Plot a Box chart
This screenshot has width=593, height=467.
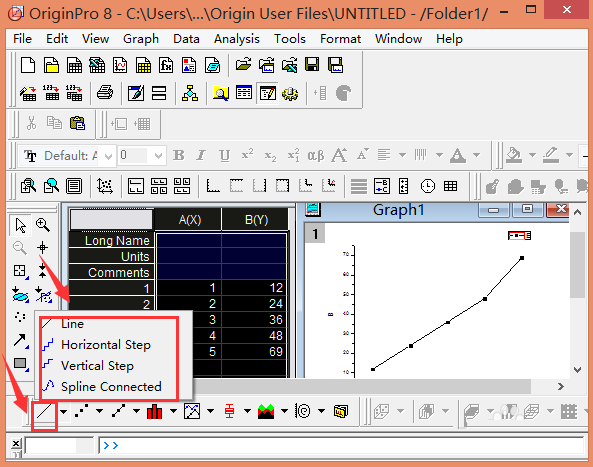click(230, 411)
